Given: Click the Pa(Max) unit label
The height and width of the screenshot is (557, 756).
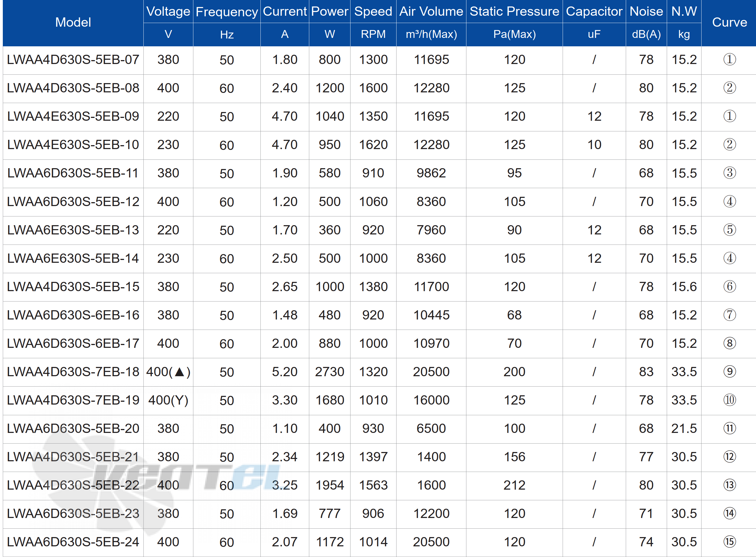Looking at the screenshot, I should coord(515,34).
